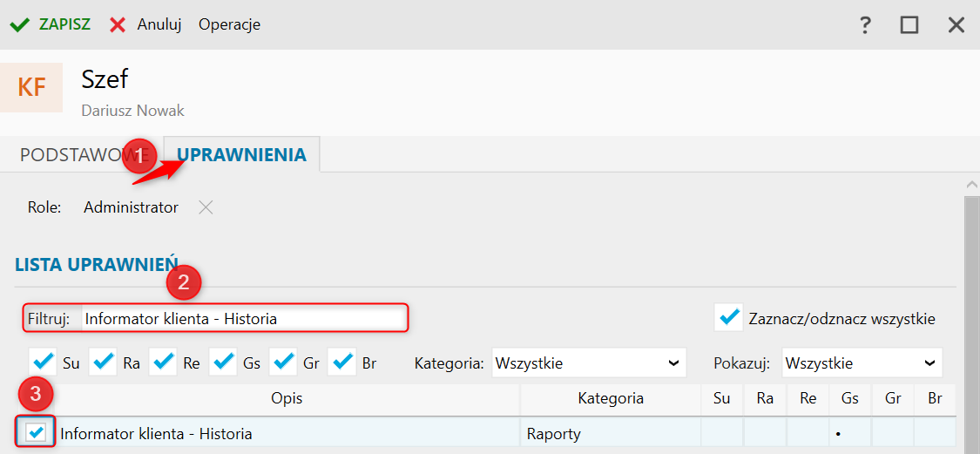Expand the Pokazuj dropdown
This screenshot has width=980, height=454.
[862, 363]
